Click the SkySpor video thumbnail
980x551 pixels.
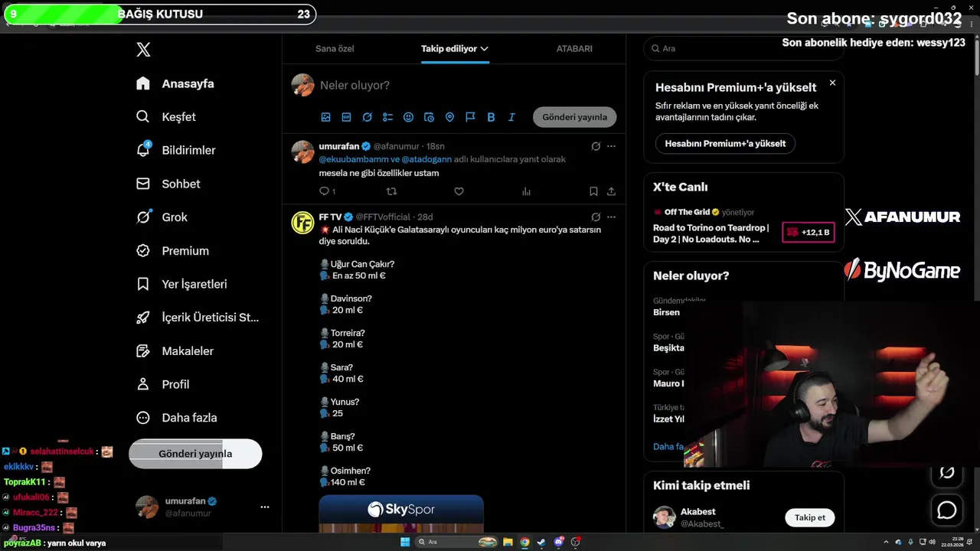(x=401, y=514)
